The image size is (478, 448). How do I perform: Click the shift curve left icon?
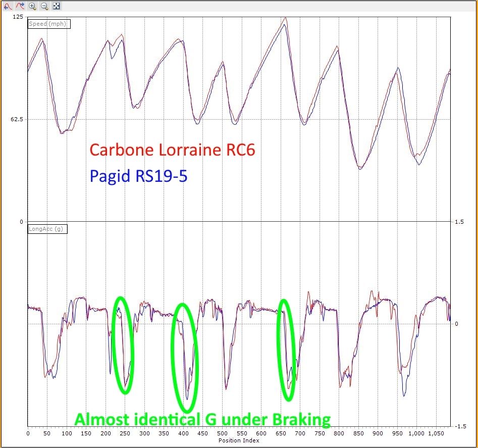8,6
